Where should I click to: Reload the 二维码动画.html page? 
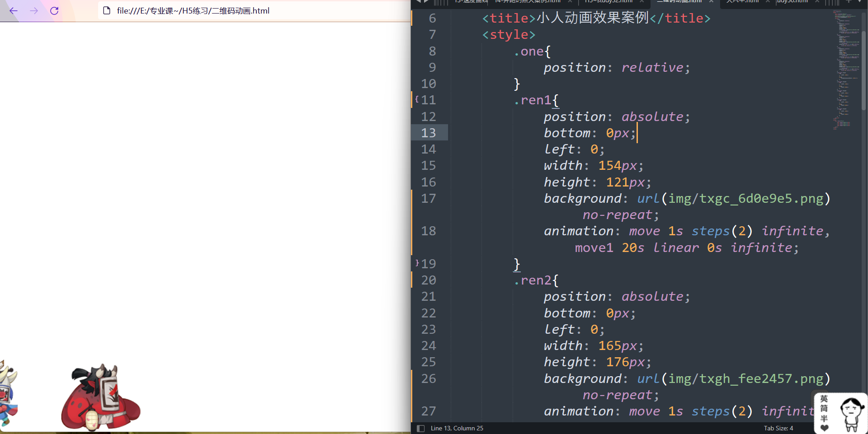coord(54,11)
